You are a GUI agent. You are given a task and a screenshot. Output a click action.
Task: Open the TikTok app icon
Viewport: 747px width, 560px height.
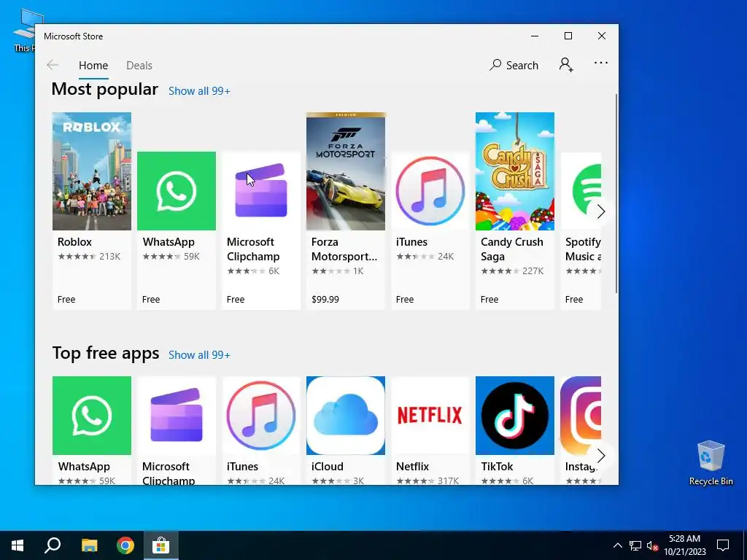515,416
